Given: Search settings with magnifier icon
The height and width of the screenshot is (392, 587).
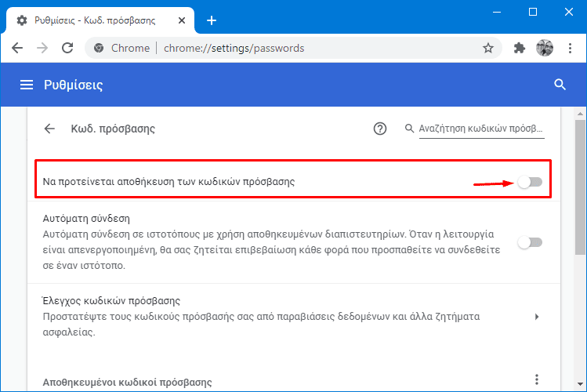Looking at the screenshot, I should coord(560,85).
